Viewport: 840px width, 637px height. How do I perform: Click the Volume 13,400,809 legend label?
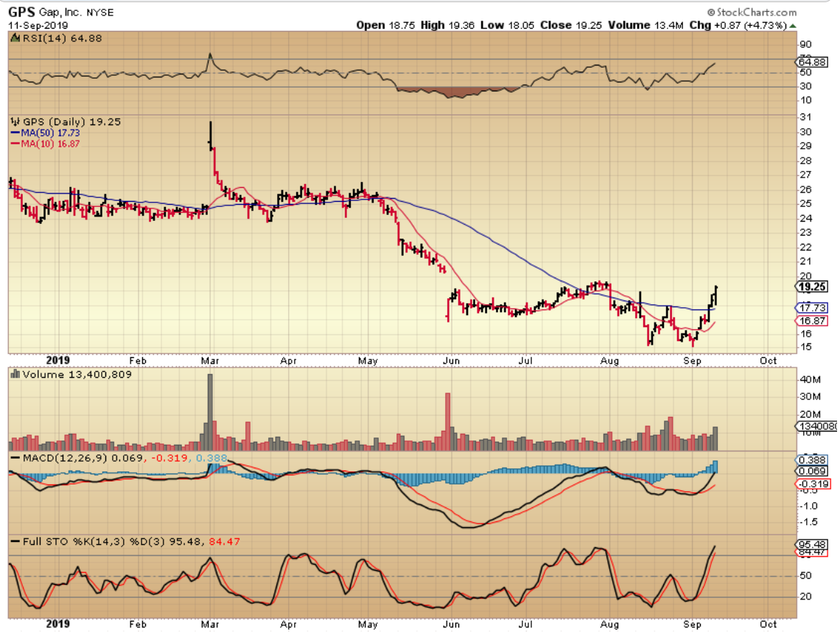click(77, 375)
